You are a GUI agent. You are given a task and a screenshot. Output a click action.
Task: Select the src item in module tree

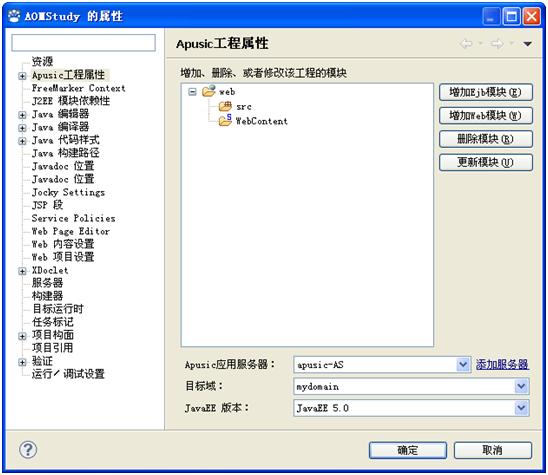point(244,107)
